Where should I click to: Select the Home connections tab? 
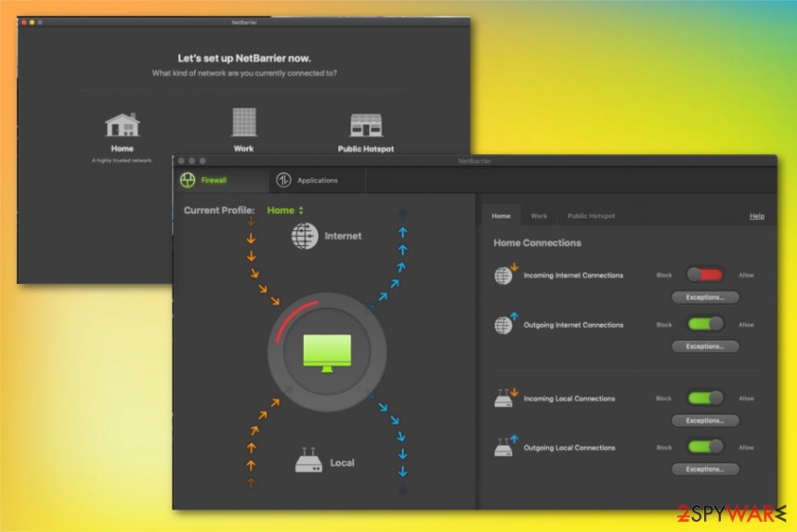pos(501,215)
